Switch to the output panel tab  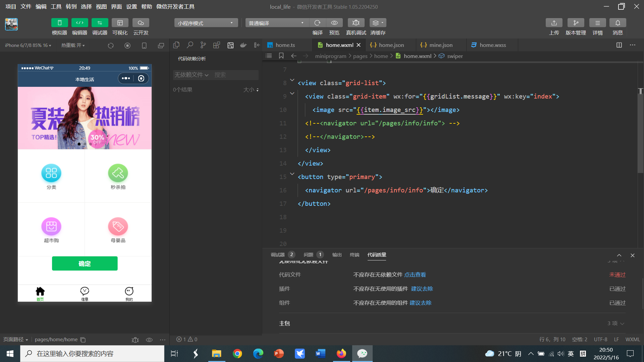pos(337,255)
